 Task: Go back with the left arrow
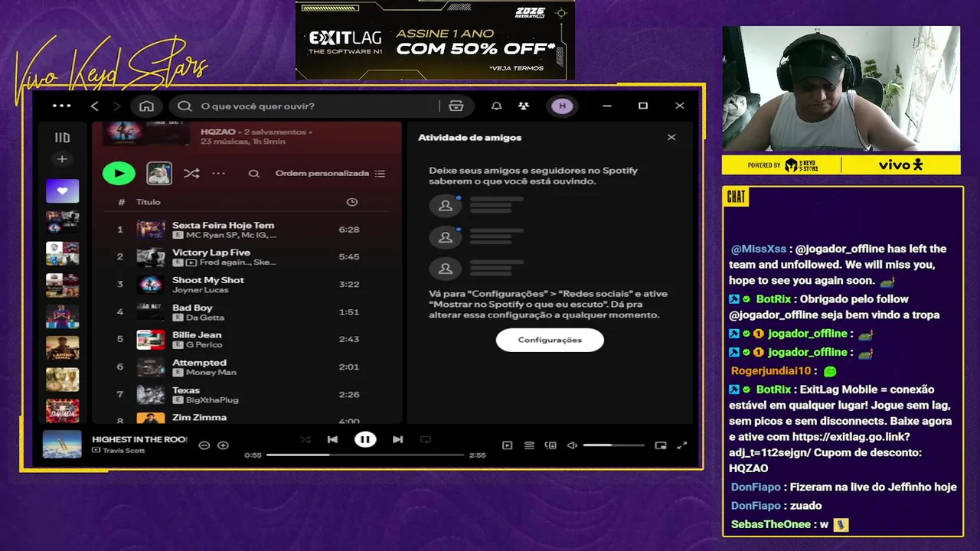[95, 106]
